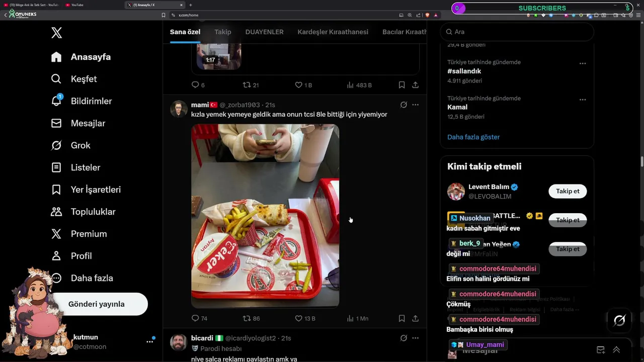Open more options for Kamal trend
Viewport: 644px width, 362px height.
click(x=583, y=100)
